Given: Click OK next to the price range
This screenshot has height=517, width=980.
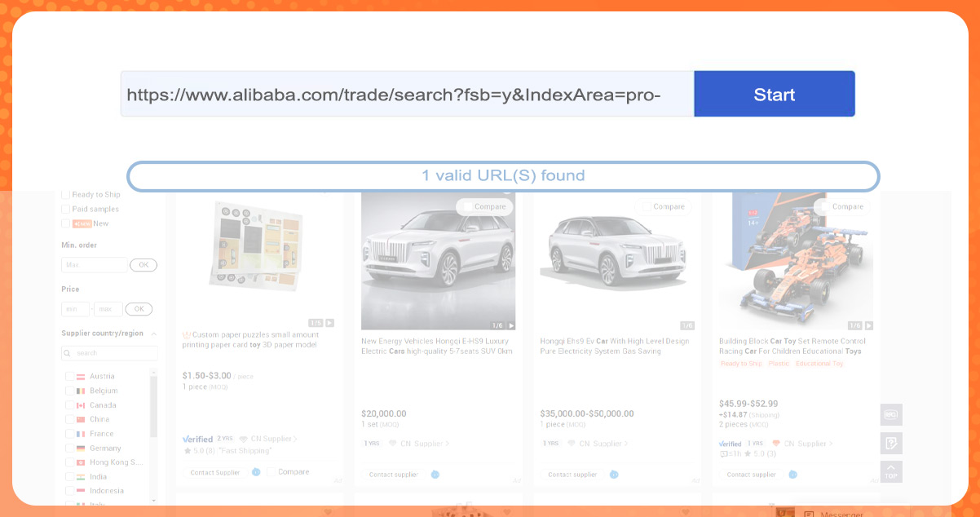Looking at the screenshot, I should (139, 310).
